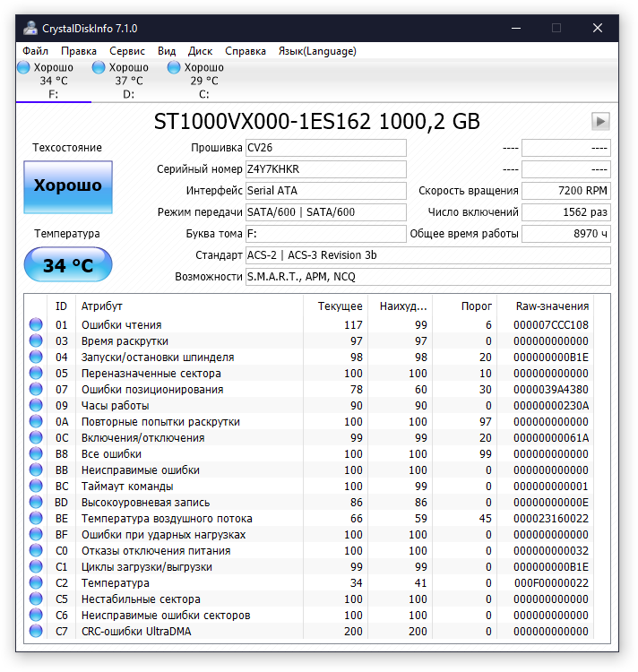Switch to disk C: at 29 °C
The height and width of the screenshot is (672, 638).
click(204, 81)
